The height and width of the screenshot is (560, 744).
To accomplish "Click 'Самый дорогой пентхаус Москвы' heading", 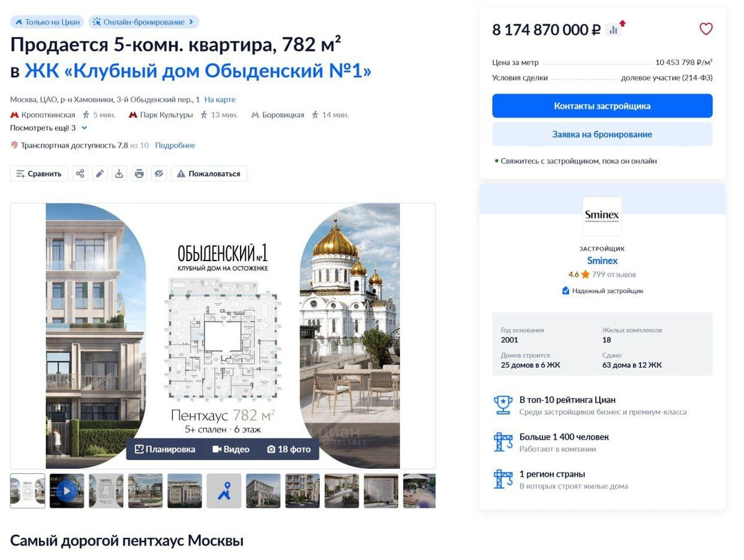I will [126, 541].
